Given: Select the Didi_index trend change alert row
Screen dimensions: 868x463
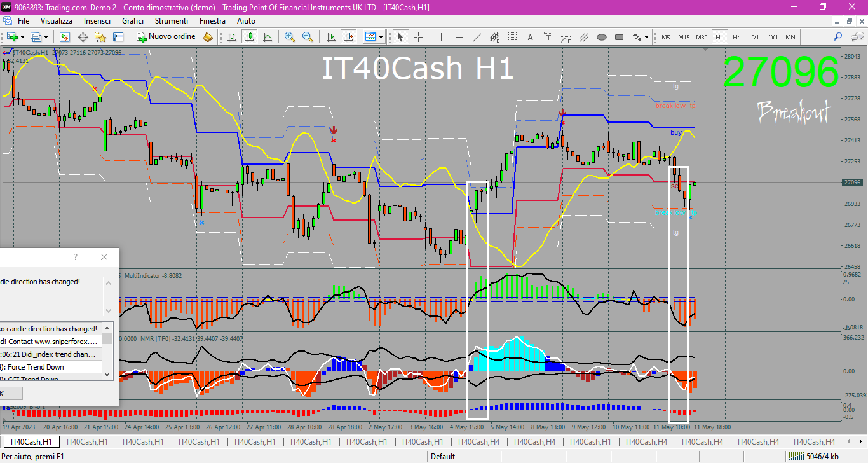Looking at the screenshot, I should click(x=51, y=354).
